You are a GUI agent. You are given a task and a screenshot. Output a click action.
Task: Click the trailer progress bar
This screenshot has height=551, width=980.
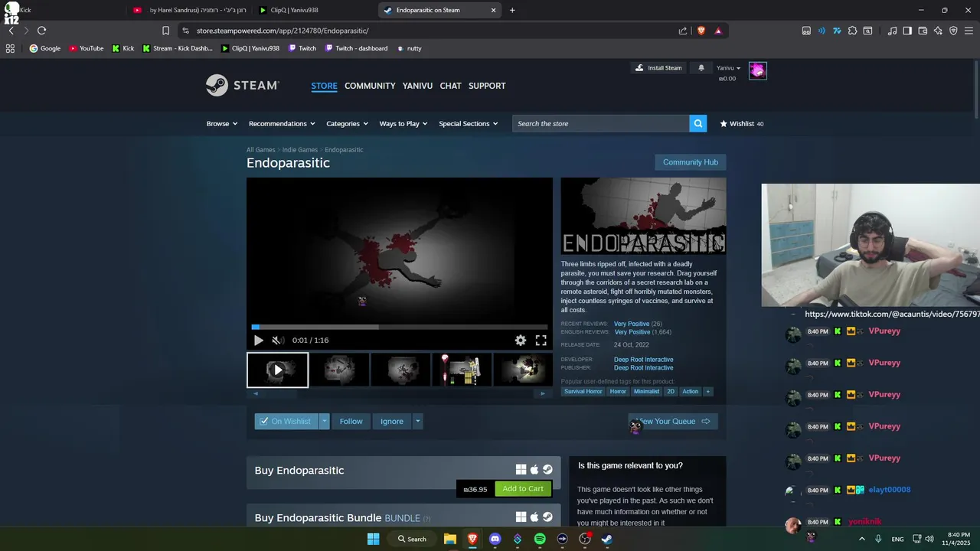point(400,327)
